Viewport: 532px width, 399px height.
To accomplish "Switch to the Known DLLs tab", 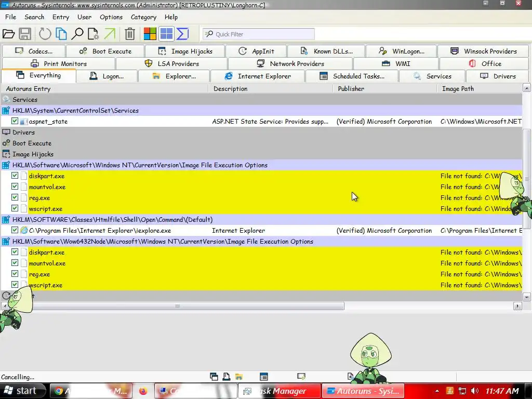I will [326, 51].
